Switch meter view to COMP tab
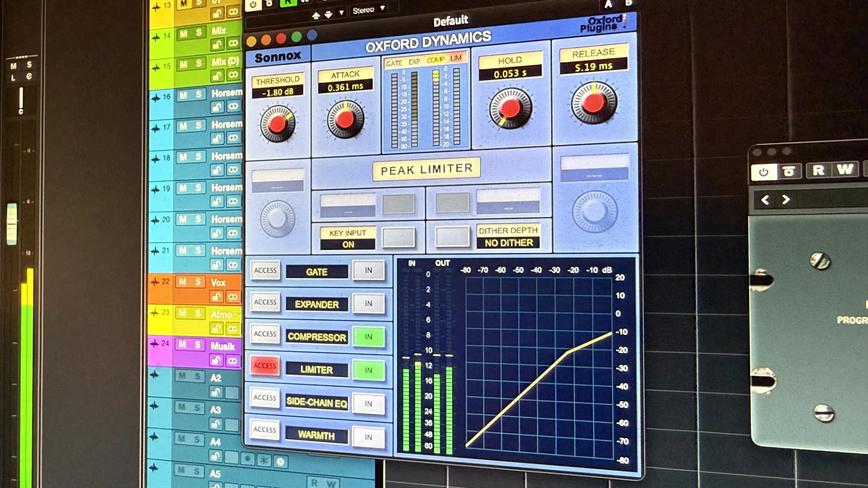 coord(435,60)
